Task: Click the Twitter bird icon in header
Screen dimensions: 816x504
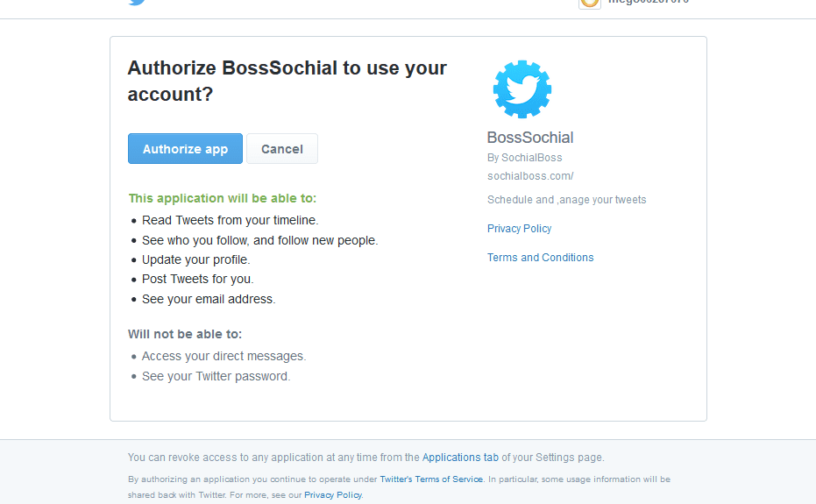Action: pyautogui.click(x=137, y=3)
